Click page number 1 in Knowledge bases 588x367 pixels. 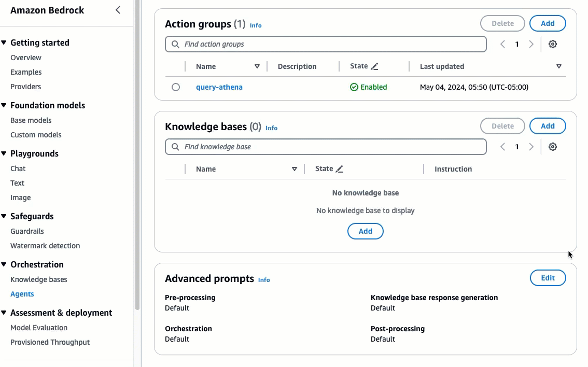click(517, 147)
